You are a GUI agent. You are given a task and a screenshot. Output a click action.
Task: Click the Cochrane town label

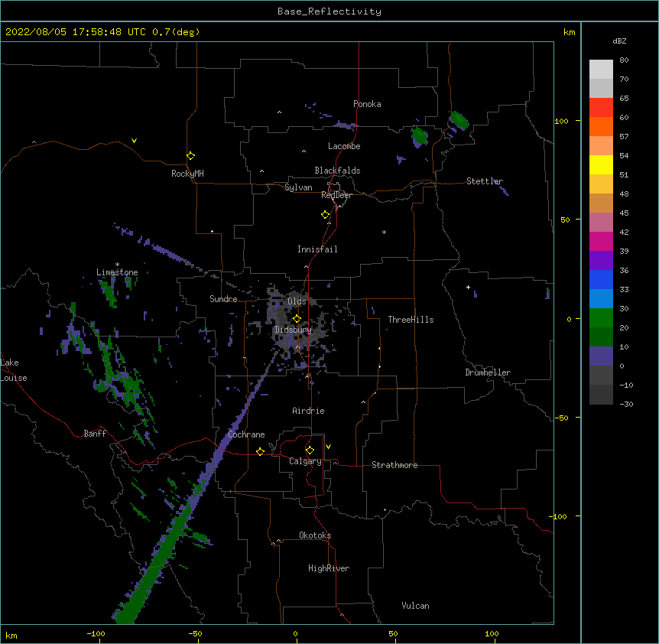tap(246, 434)
